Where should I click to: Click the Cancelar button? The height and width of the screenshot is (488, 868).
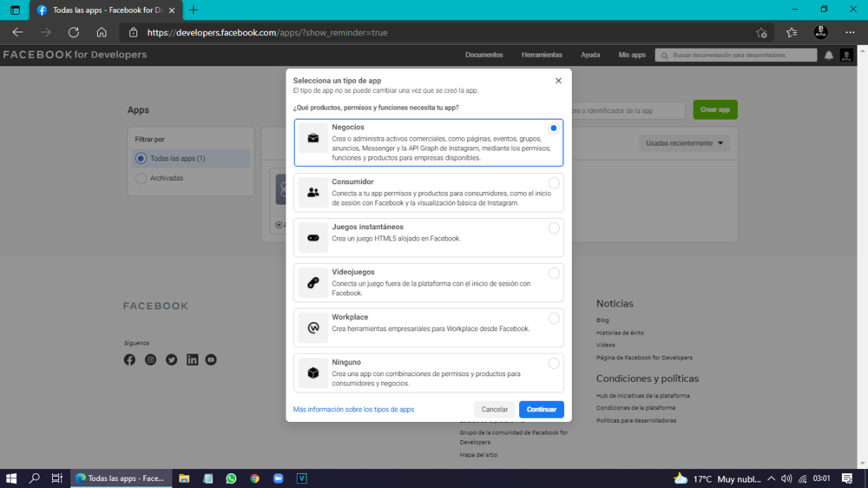(x=495, y=409)
